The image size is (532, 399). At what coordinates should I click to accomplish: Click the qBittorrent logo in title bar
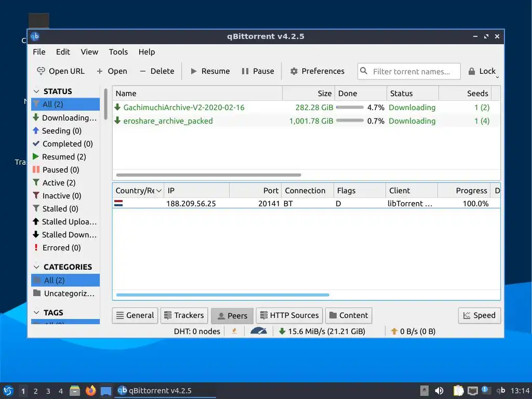(x=35, y=36)
